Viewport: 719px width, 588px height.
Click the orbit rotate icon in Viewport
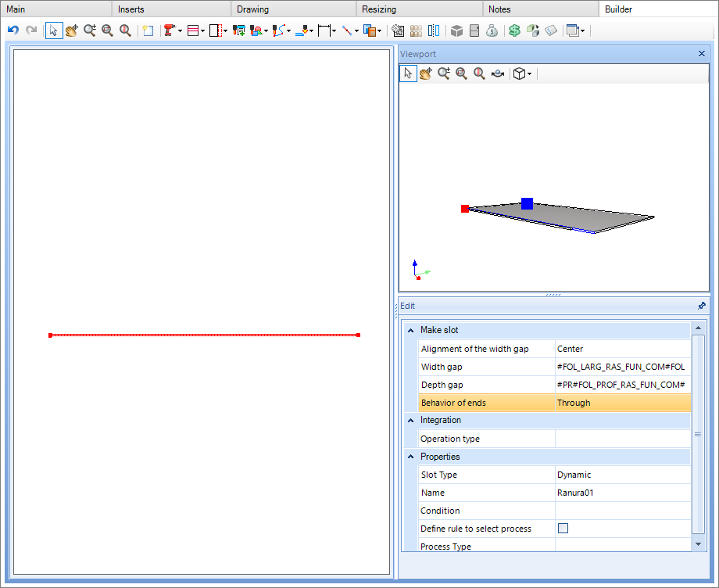coord(497,73)
